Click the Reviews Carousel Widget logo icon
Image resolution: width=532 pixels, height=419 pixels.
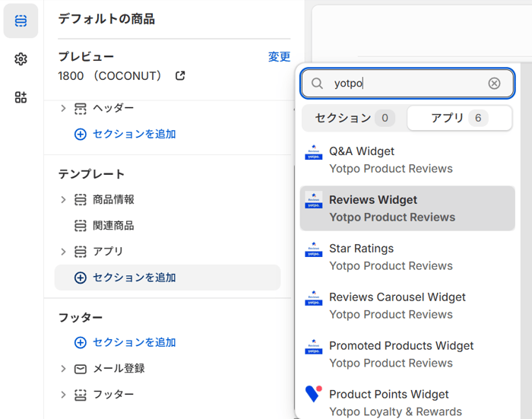point(313,298)
